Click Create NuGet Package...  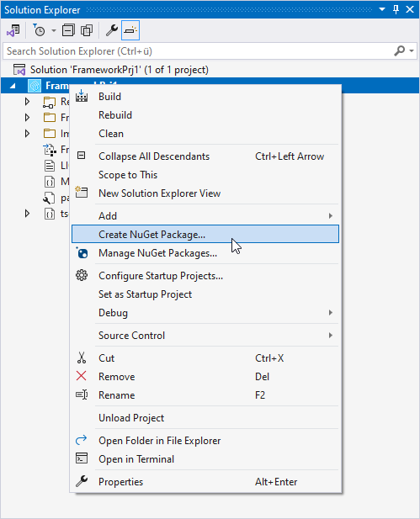(205, 234)
